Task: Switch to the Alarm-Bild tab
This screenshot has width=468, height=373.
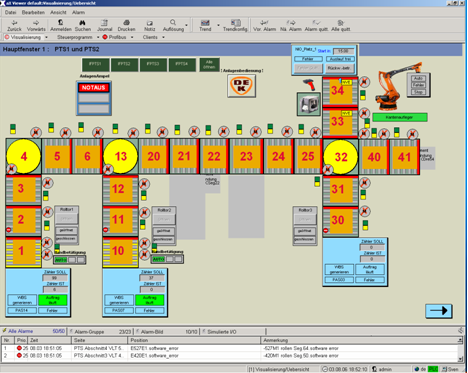Action: pos(167,332)
